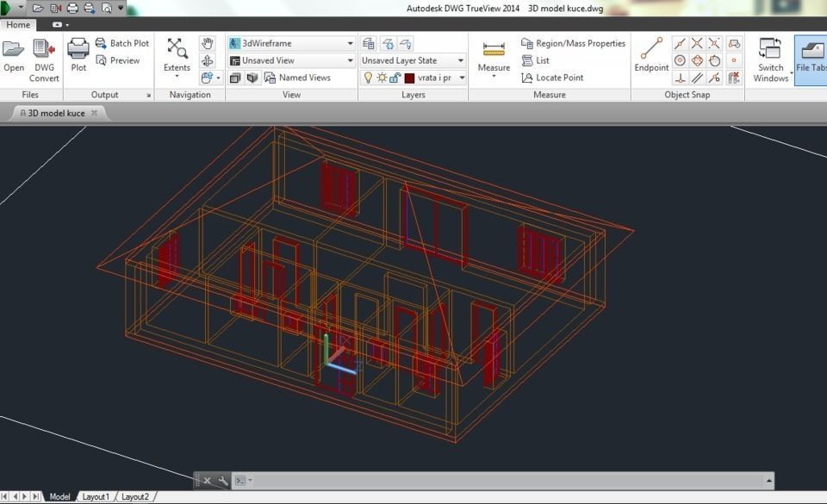Screen dimensions: 827x504
Task: Close the '3D model kuce' file tab
Action: click(95, 113)
